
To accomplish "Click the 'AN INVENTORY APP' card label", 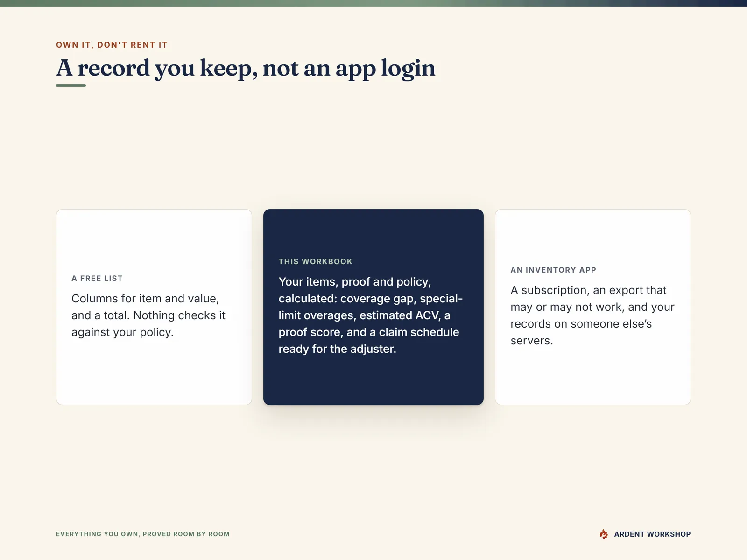I will pyautogui.click(x=553, y=270).
